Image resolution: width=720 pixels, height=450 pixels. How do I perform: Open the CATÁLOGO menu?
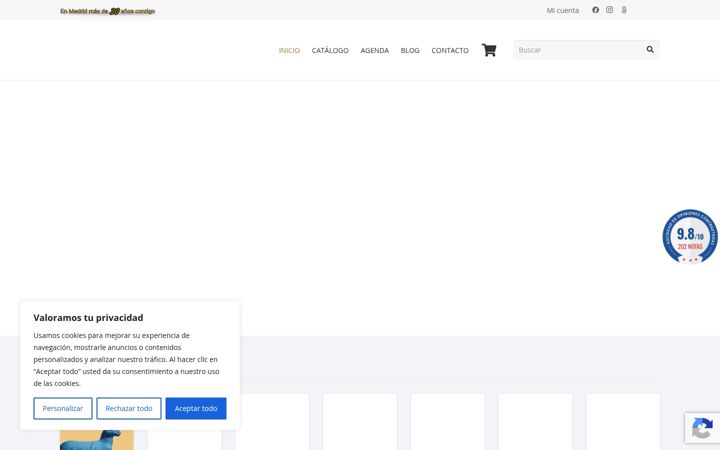tap(330, 51)
